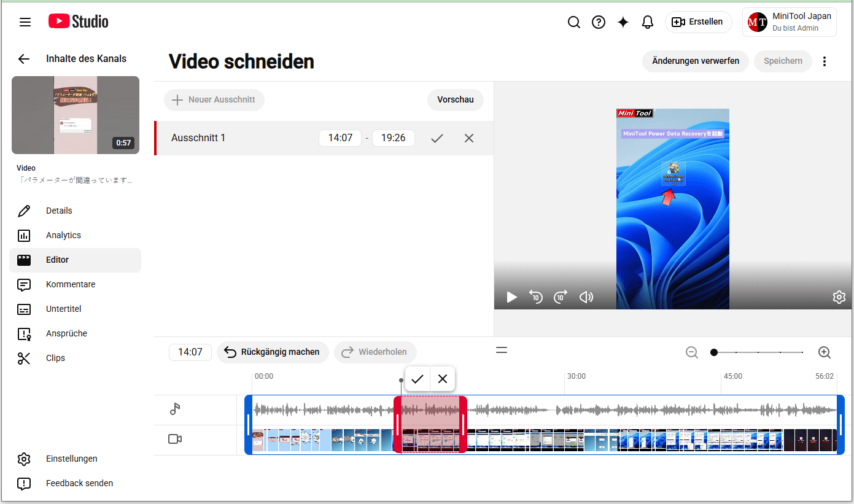Click Rückgängig machen undo button
Screen dimensions: 854x504
pyautogui.click(x=273, y=352)
